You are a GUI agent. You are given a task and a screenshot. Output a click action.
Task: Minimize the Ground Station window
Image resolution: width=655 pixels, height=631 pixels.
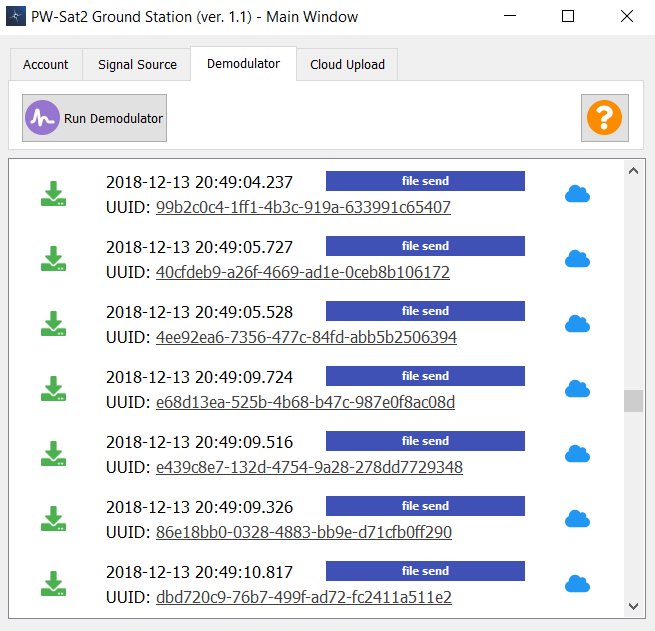coord(510,16)
